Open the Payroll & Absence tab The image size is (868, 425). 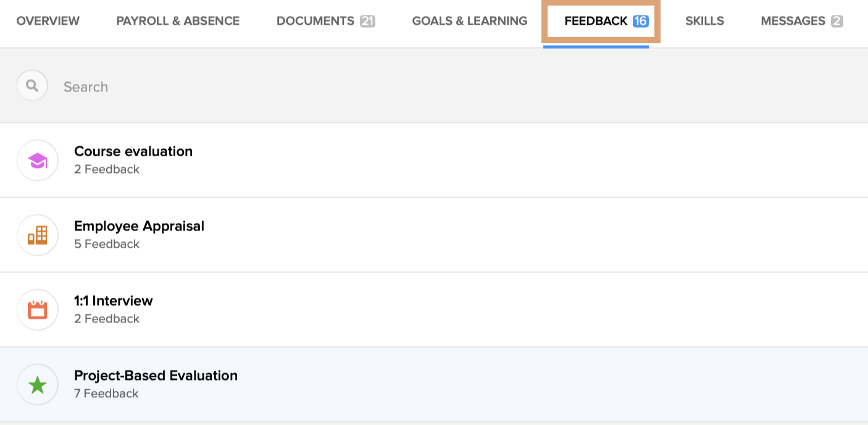coord(178,21)
